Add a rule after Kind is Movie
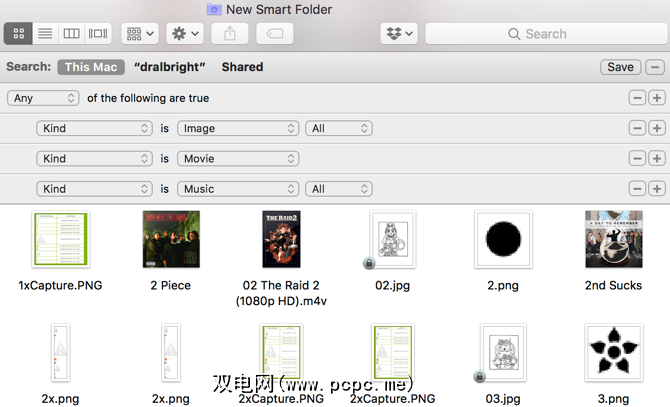The image size is (670, 407). pos(657,158)
